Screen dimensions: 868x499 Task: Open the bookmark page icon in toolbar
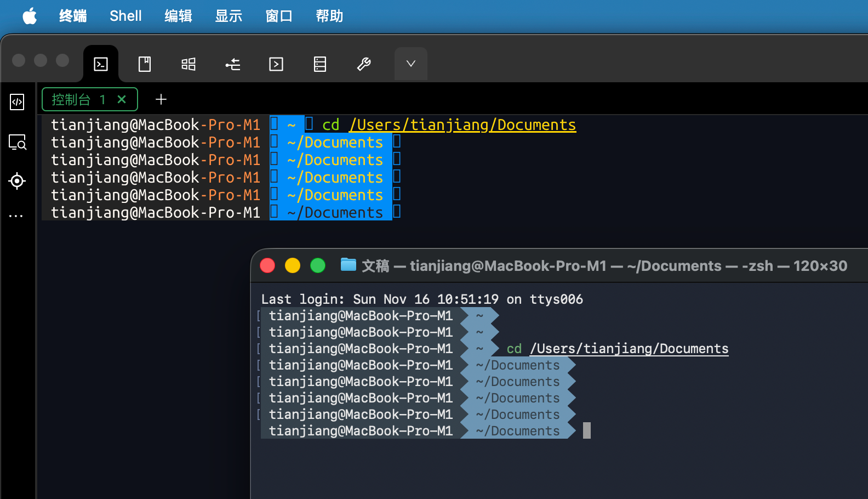(x=145, y=64)
